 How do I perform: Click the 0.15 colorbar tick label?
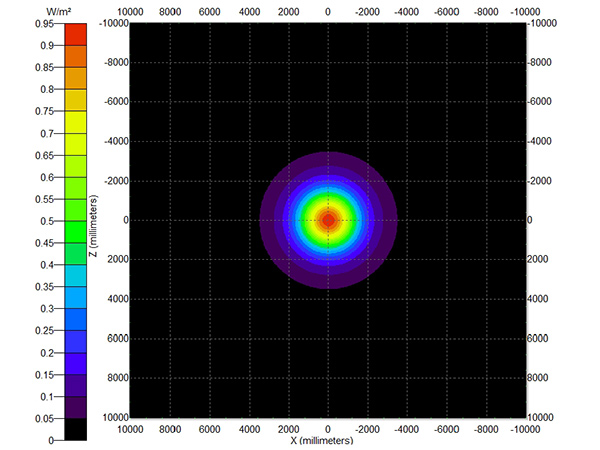[44, 375]
